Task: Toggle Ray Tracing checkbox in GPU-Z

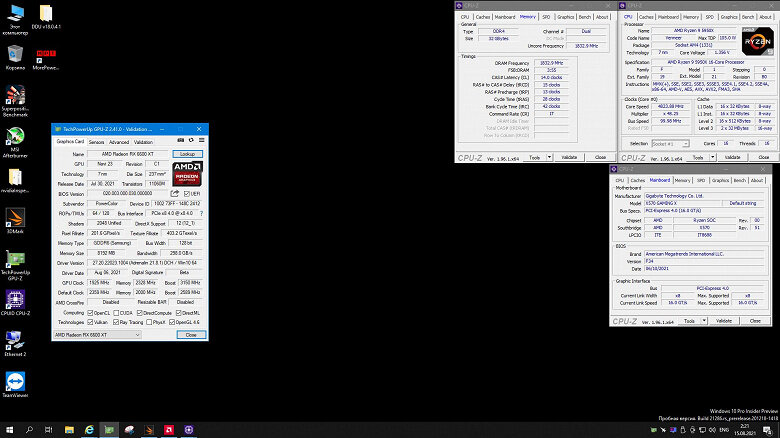Action: tap(116, 322)
